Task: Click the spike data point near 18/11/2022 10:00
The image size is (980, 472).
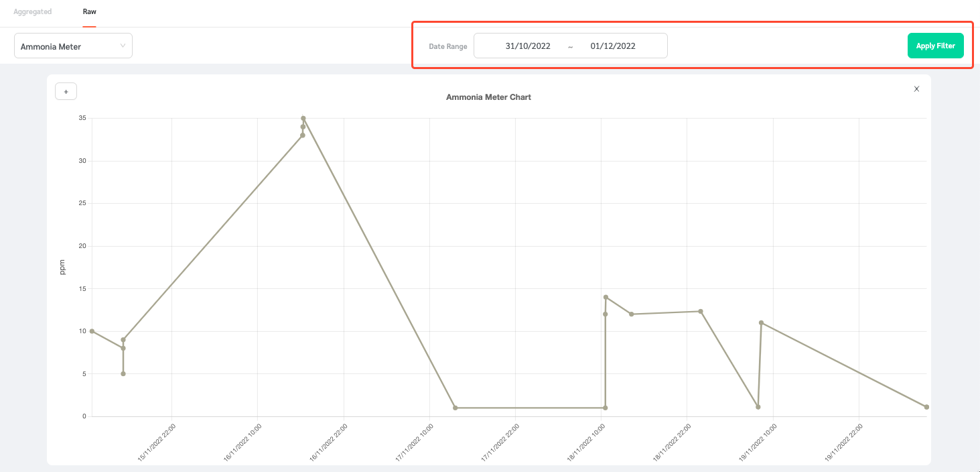Action: coord(606,297)
